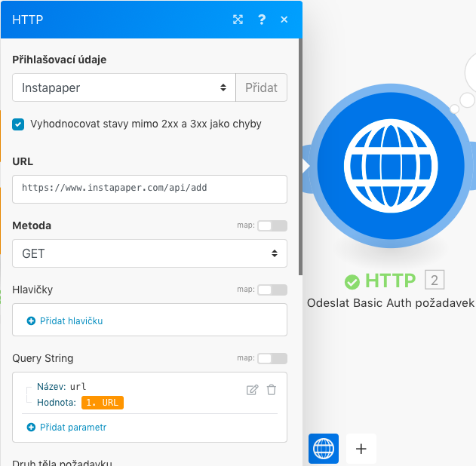The image size is (476, 466).
Task: Open help via question mark icon
Action: point(262,20)
